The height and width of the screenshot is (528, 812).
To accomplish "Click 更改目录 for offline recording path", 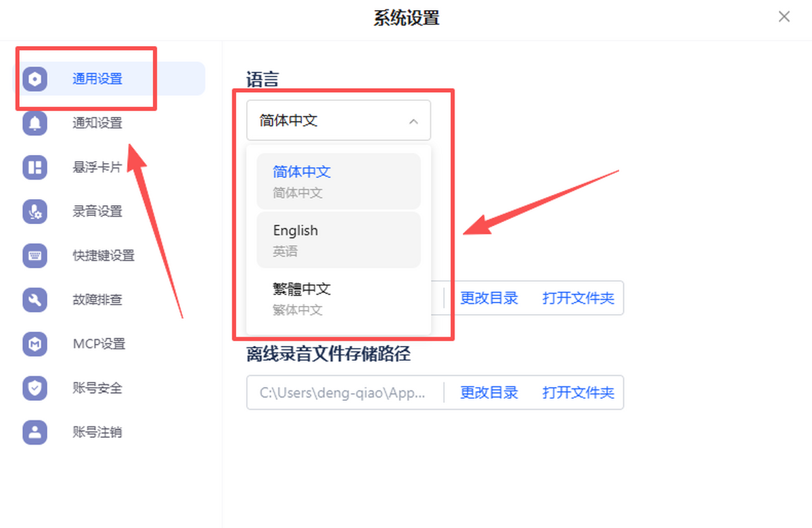I will tap(489, 392).
